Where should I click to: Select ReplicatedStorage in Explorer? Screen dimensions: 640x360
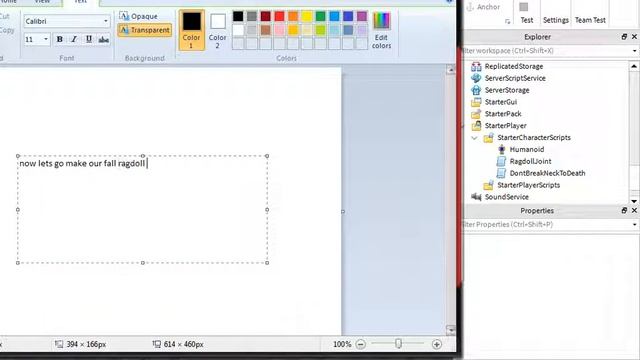click(513, 66)
